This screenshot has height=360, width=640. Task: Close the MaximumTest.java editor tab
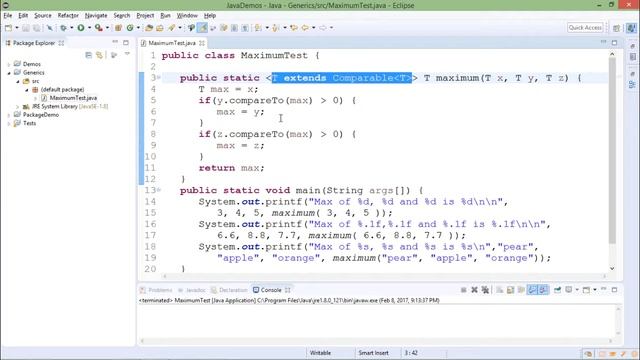tap(202, 43)
